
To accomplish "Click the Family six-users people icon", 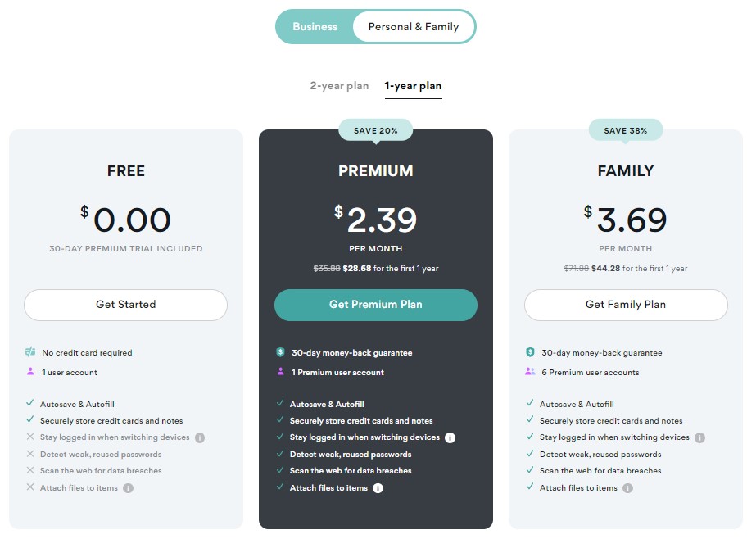I will 530,372.
